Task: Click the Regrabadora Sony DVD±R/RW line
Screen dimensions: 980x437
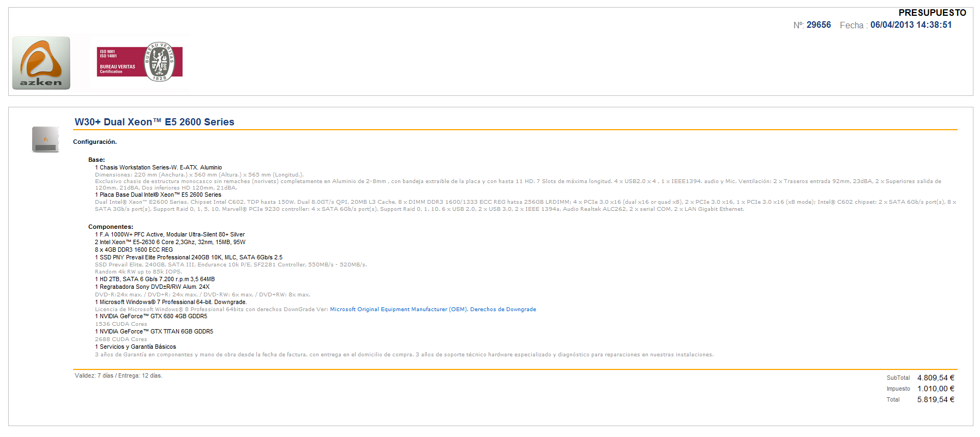Action: click(x=152, y=287)
